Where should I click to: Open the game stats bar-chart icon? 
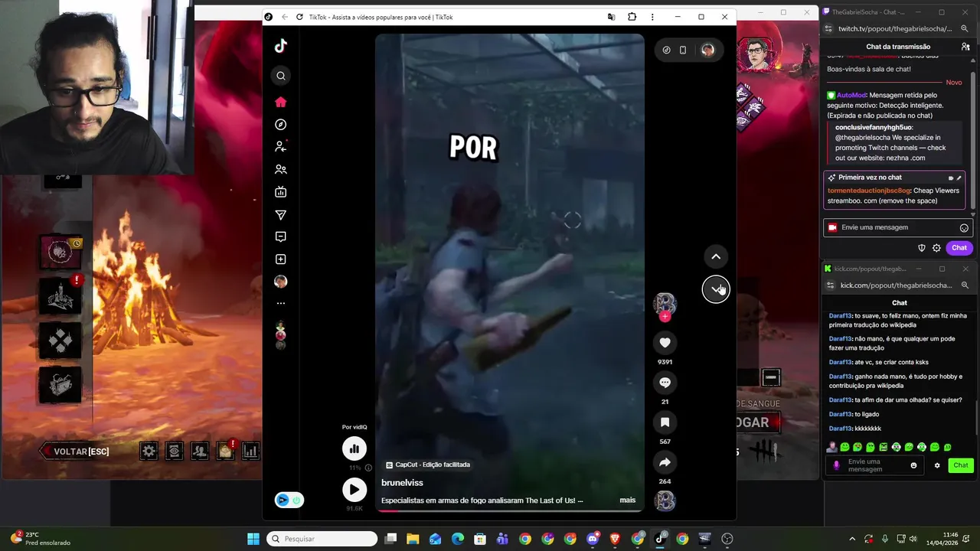click(250, 452)
